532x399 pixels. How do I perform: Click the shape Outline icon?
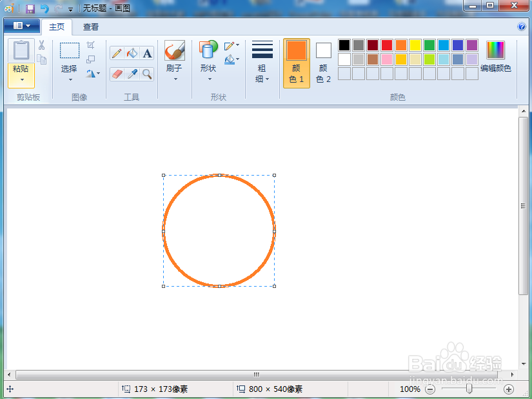[230, 45]
